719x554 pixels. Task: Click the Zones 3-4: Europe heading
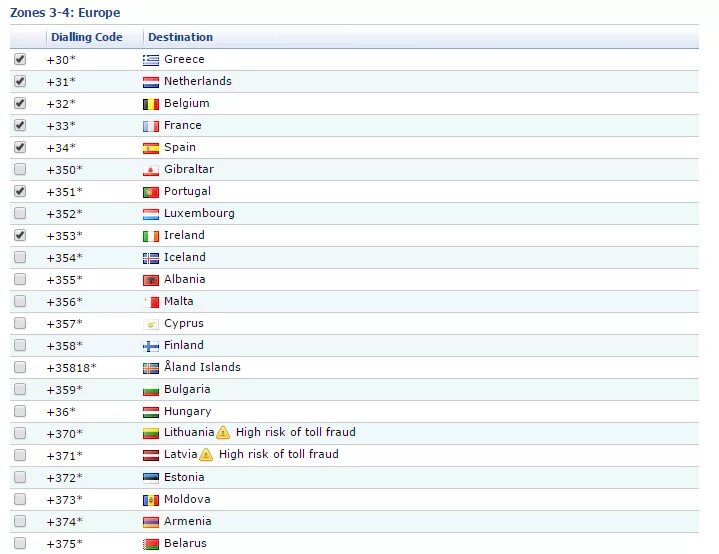pos(65,12)
